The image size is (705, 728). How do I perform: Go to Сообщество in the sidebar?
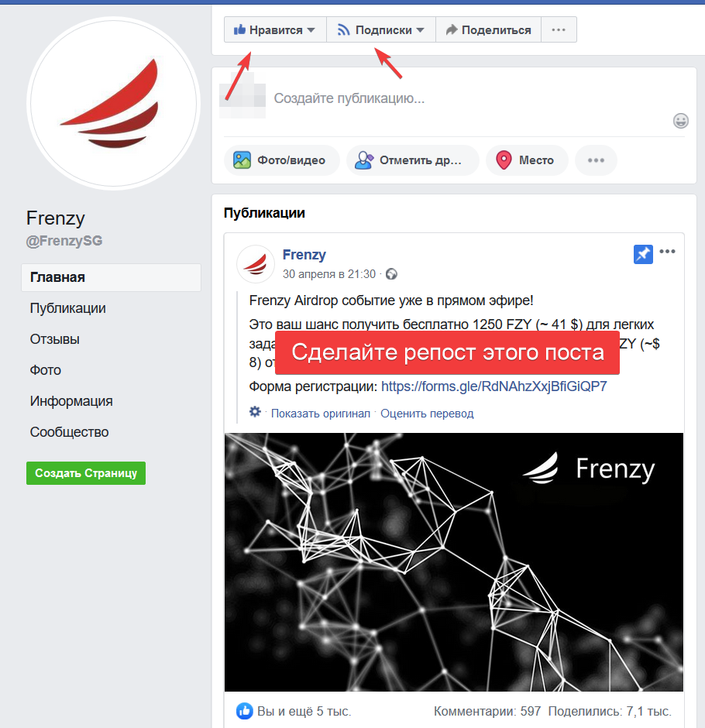tap(69, 432)
